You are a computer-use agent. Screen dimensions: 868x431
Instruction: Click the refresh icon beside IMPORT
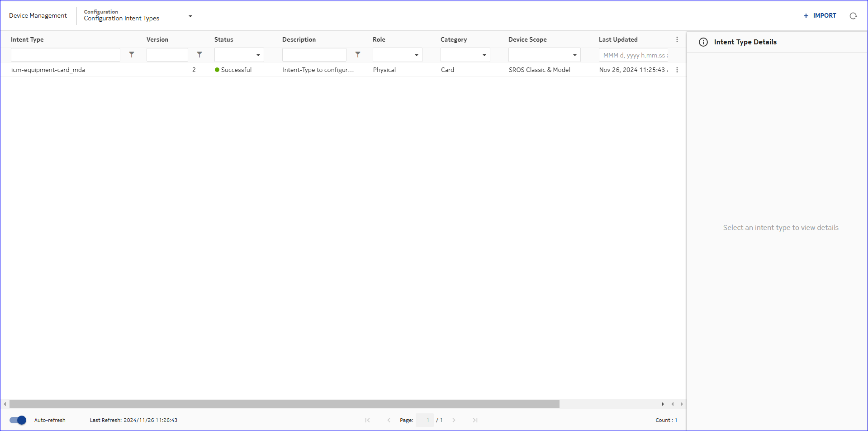(x=853, y=16)
